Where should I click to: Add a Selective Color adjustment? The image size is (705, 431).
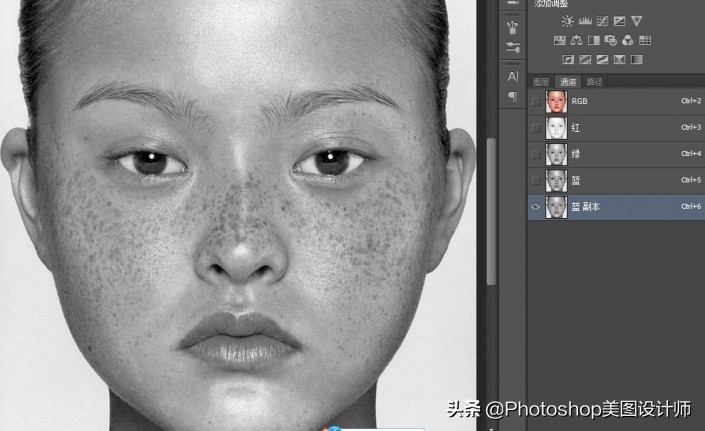pos(619,59)
